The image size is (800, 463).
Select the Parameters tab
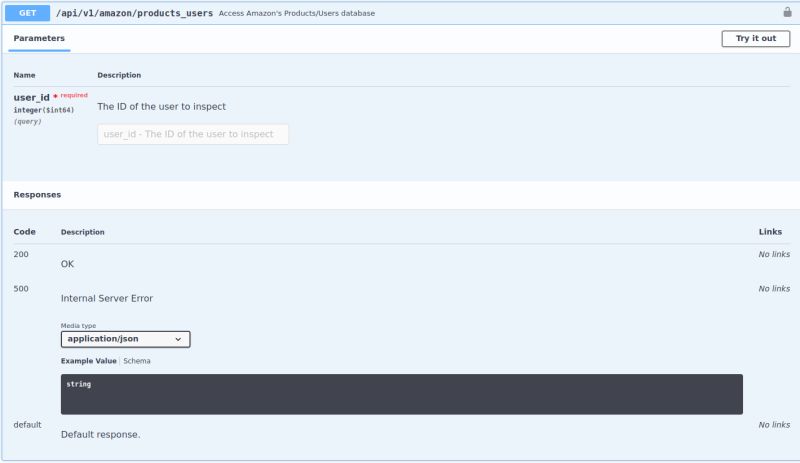39,38
